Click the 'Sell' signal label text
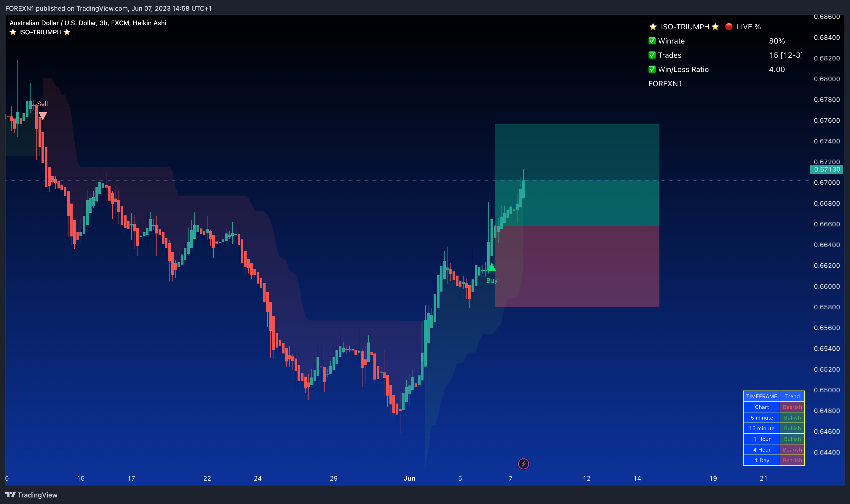 pyautogui.click(x=42, y=104)
